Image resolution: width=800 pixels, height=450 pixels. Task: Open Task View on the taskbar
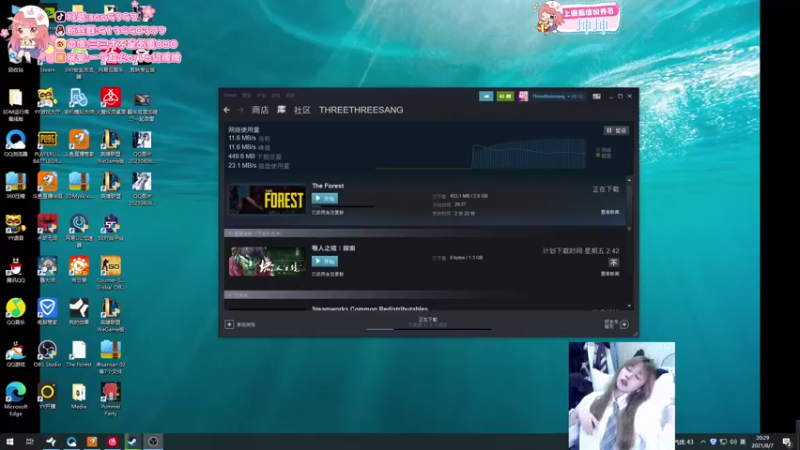click(x=30, y=441)
